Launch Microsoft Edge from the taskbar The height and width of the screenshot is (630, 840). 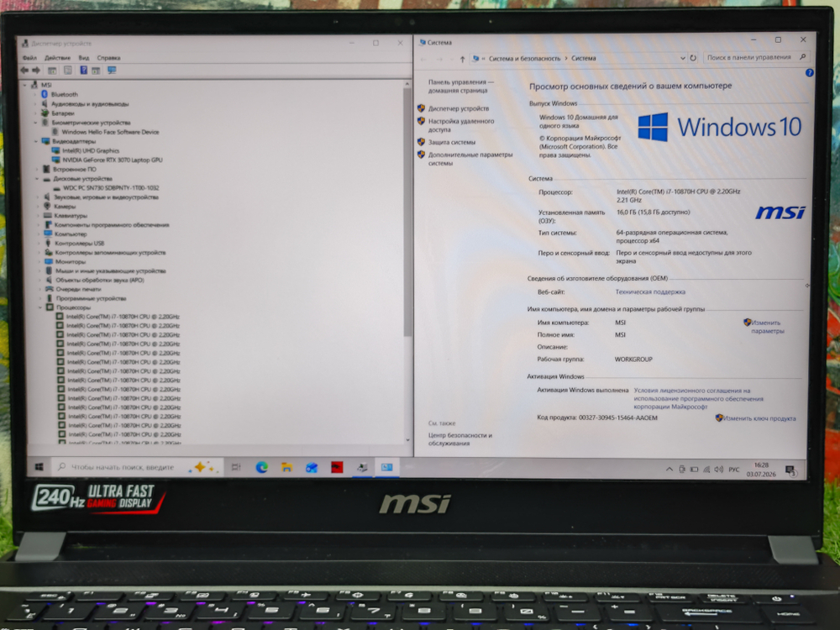tap(261, 467)
